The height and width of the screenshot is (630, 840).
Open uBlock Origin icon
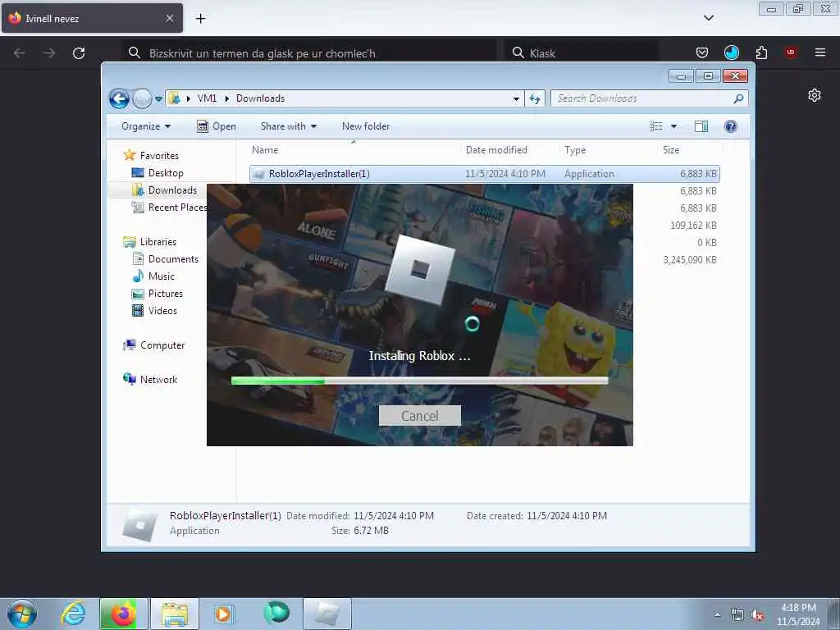coord(791,52)
